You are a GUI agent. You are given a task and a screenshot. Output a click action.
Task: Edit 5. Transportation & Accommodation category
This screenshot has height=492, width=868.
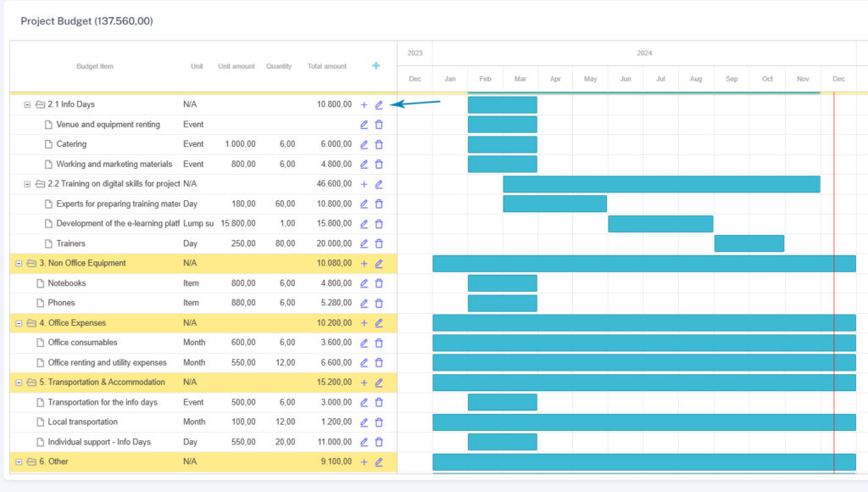click(379, 383)
